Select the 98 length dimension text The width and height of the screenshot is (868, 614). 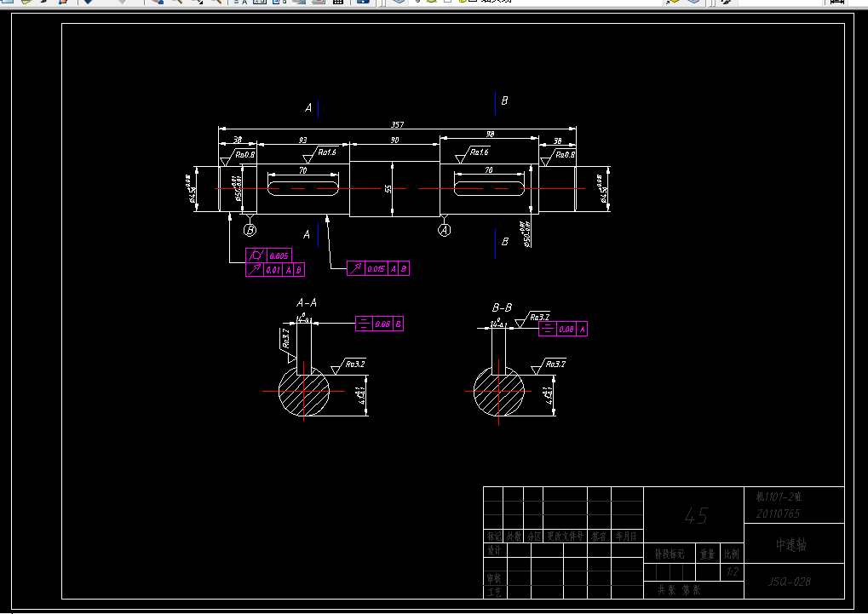tap(490, 134)
